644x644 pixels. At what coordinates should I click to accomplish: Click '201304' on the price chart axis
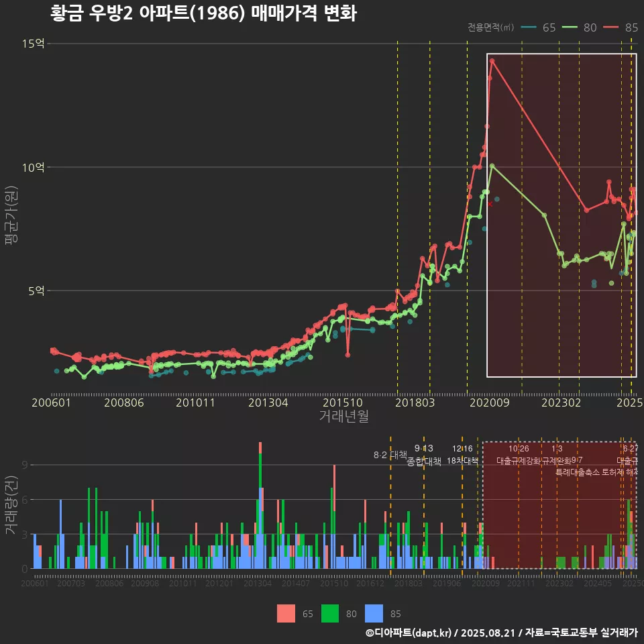point(268,402)
